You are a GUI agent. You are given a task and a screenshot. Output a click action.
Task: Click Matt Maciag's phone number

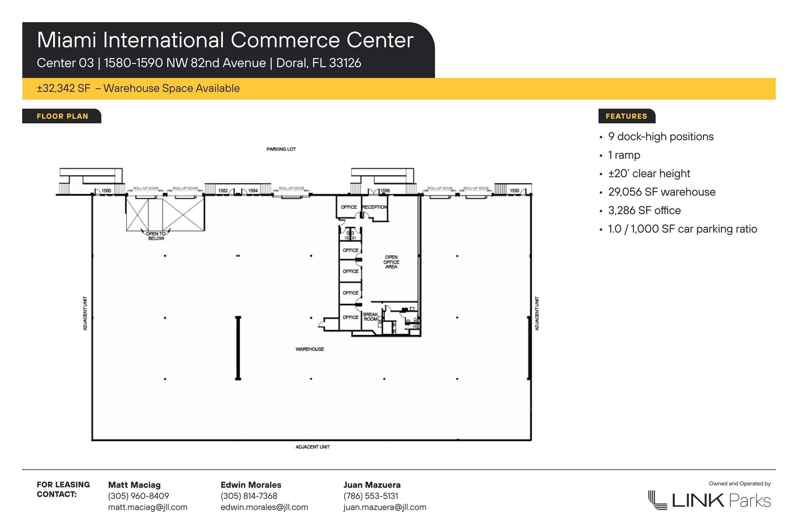138,496
